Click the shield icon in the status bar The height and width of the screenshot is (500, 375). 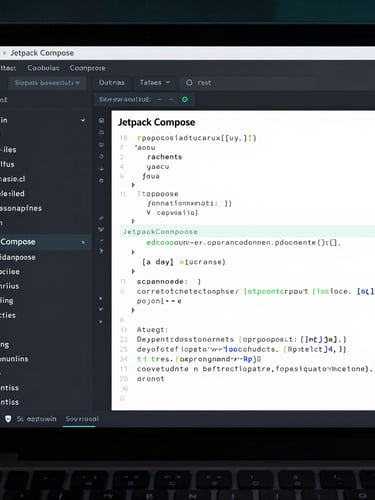(8, 419)
